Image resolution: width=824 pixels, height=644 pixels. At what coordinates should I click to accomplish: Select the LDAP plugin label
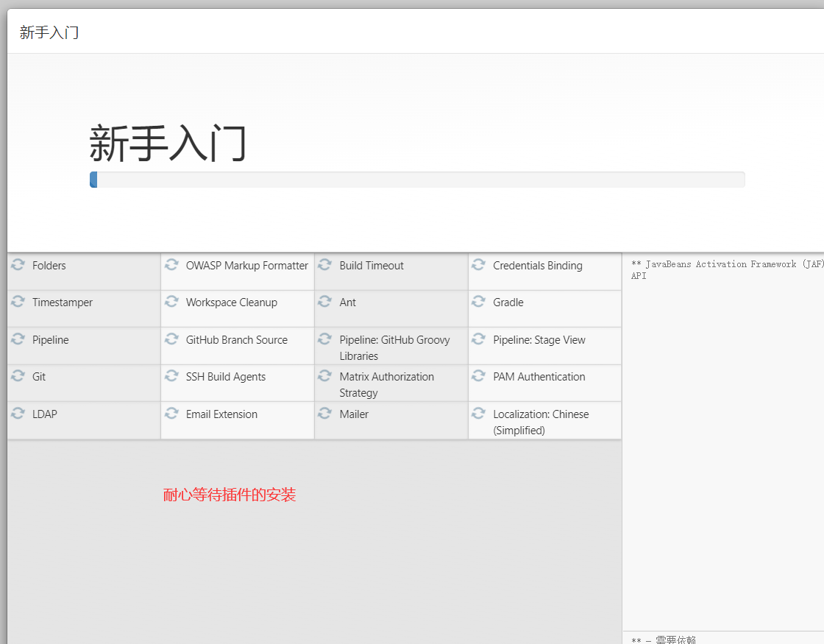pos(45,414)
